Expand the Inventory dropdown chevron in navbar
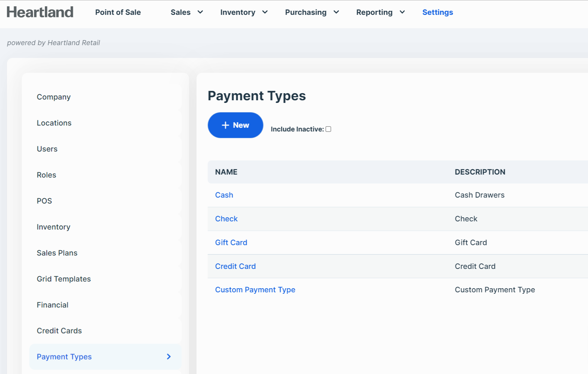Viewport: 588px width, 374px height. (x=265, y=12)
